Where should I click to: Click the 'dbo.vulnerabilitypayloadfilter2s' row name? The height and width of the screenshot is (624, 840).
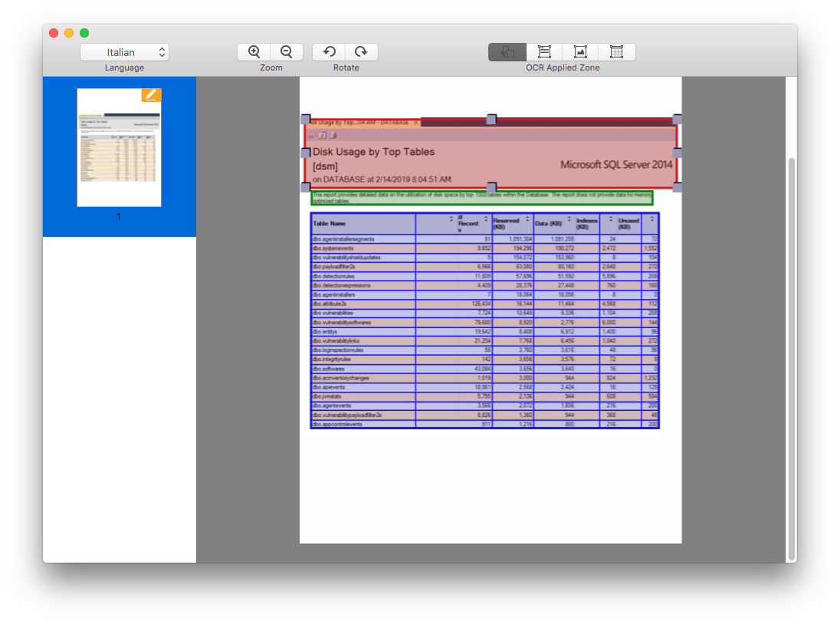pos(347,415)
